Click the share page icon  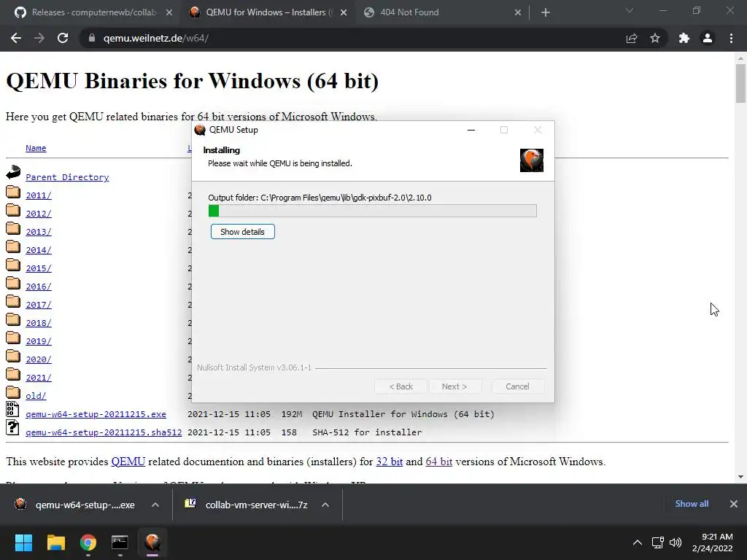click(x=632, y=38)
